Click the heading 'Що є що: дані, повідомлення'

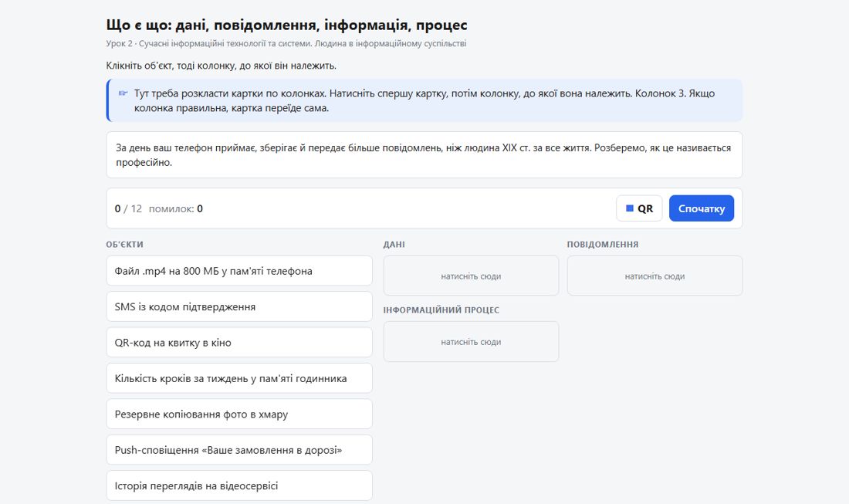point(286,25)
